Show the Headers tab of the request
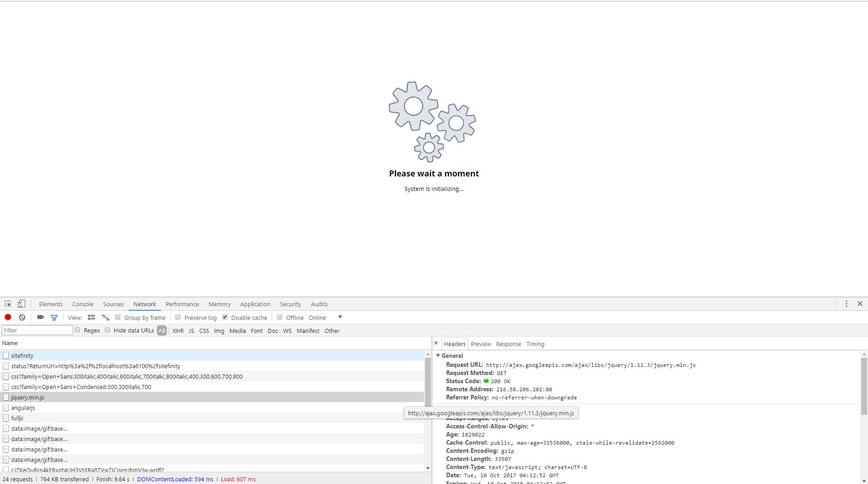868x484 pixels. click(454, 344)
